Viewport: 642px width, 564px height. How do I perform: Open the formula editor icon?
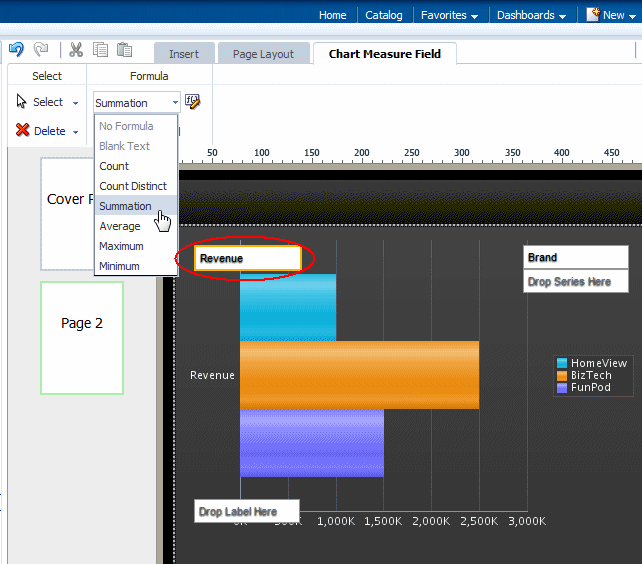coord(192,102)
